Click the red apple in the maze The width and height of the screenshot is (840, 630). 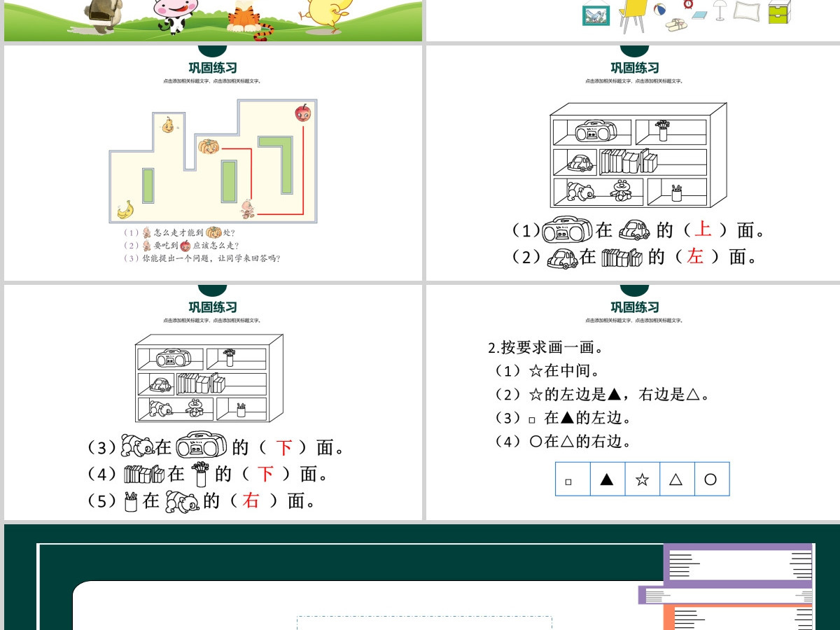(302, 112)
